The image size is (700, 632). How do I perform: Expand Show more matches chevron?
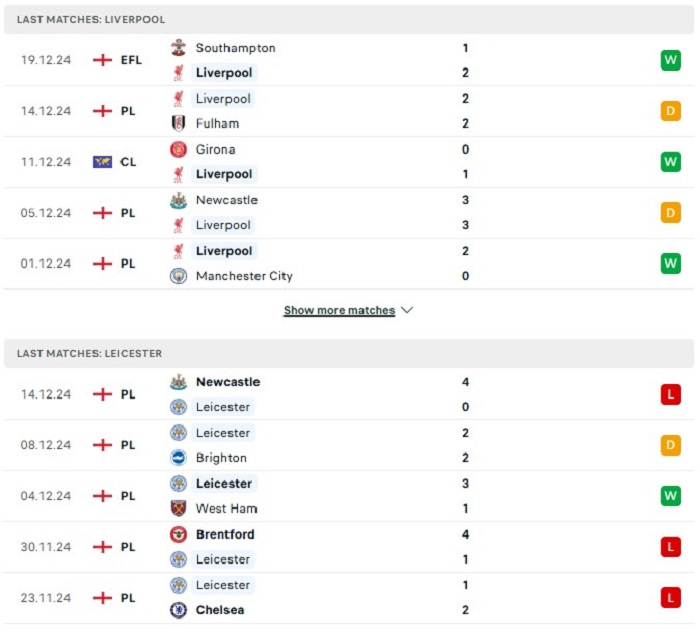coord(407,310)
